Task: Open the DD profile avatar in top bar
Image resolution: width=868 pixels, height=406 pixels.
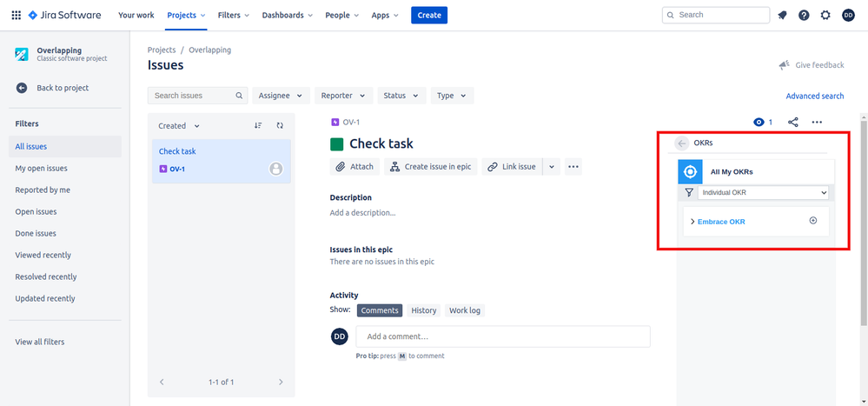Action: coord(848,15)
